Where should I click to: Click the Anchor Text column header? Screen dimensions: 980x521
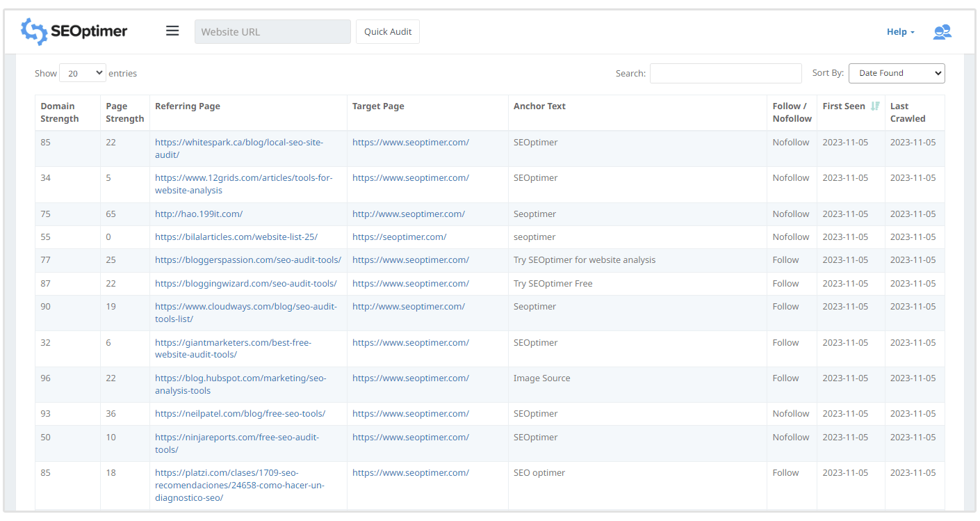tap(539, 106)
